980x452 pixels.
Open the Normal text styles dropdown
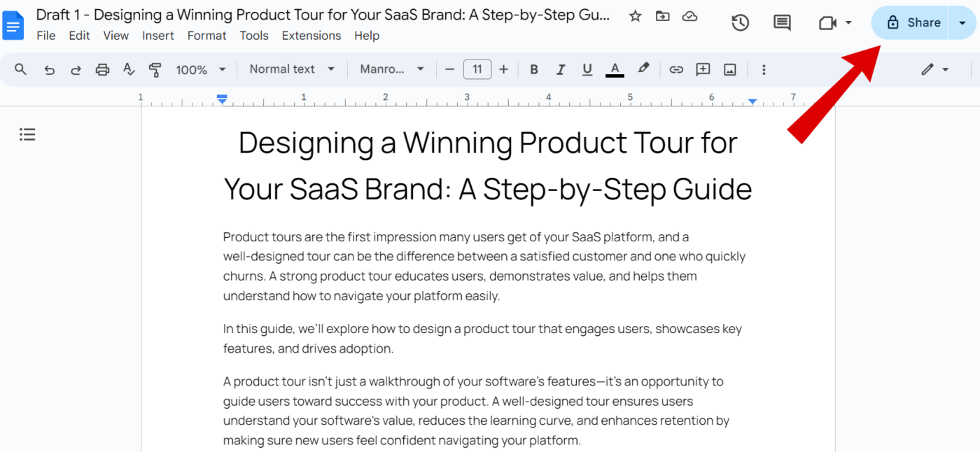[290, 69]
